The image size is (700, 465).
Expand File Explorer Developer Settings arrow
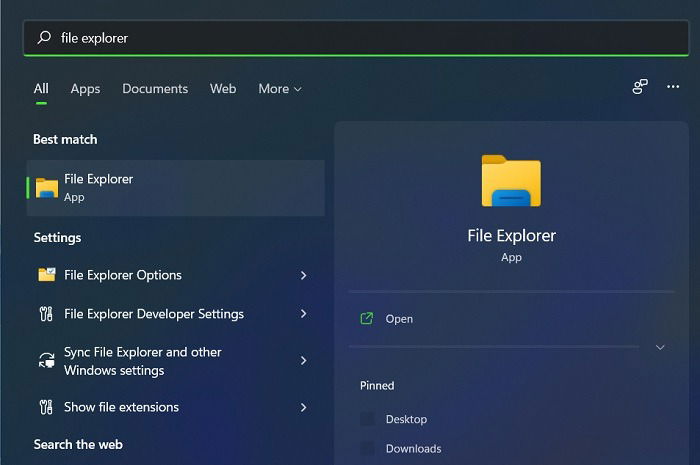tap(304, 314)
